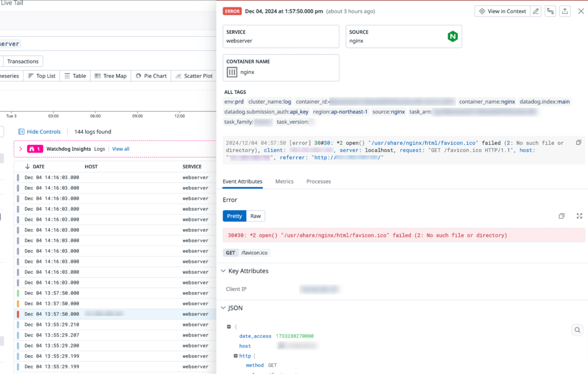The image size is (588, 374).
Task: Open the Transactions tab
Action: [23, 61]
